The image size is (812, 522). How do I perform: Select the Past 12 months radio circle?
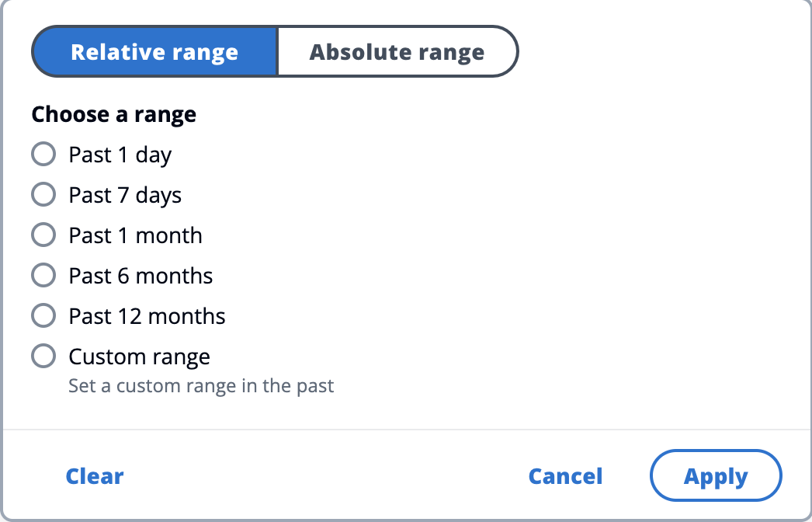pos(43,315)
